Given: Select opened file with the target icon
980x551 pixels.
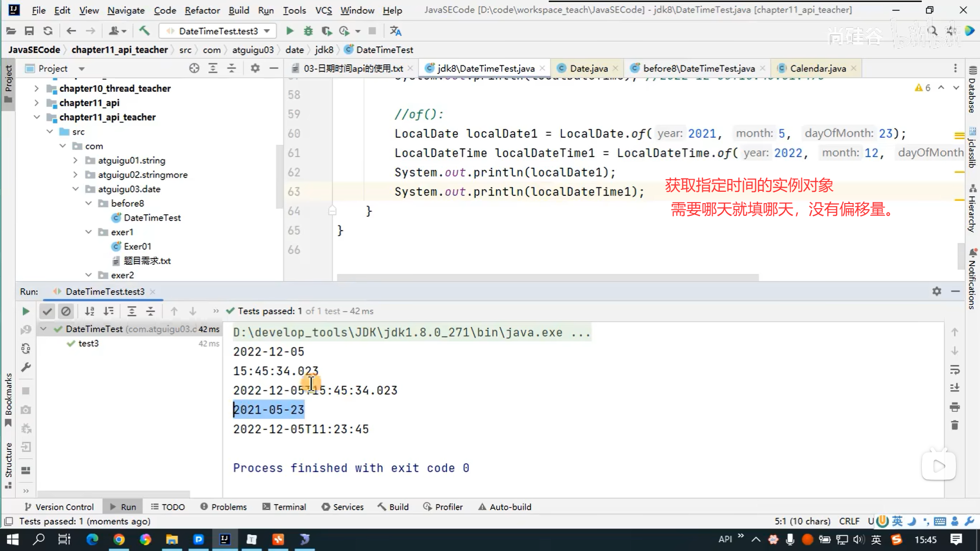Looking at the screenshot, I should (194, 68).
